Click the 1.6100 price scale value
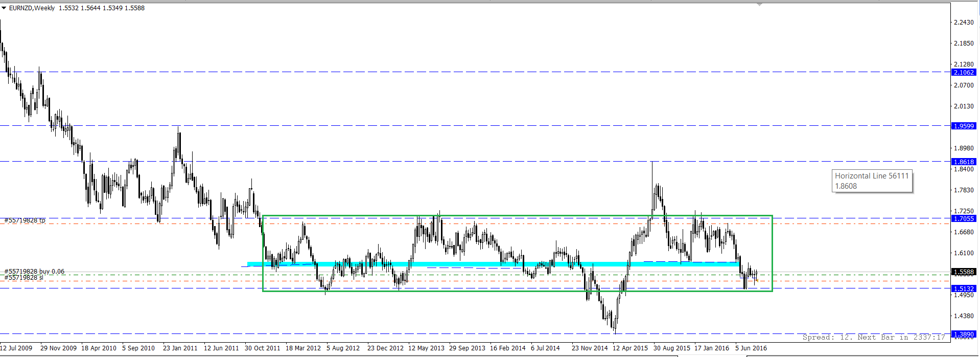 point(964,253)
